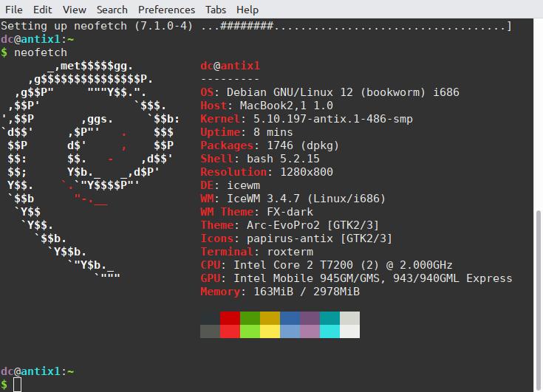Click the dark red color block
543x392 pixels.
pyautogui.click(x=230, y=318)
